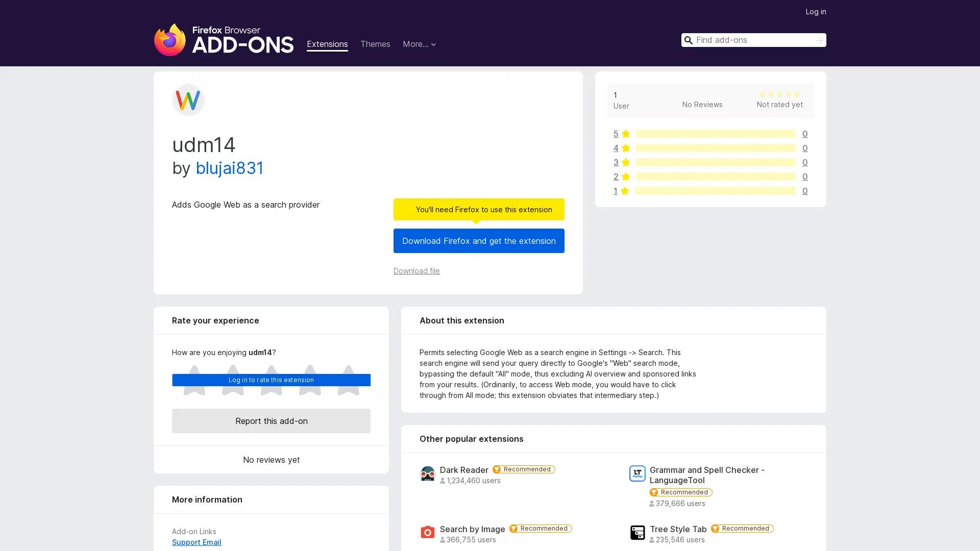Click the Tree Style Tab extension icon
This screenshot has height=551, width=980.
pos(637,532)
